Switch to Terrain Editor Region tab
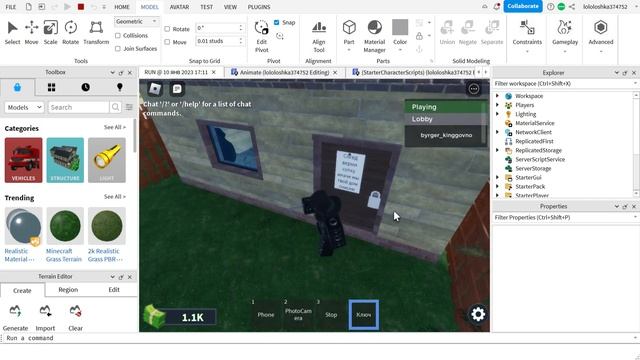Screen dimensions: 640x360 pos(68,290)
